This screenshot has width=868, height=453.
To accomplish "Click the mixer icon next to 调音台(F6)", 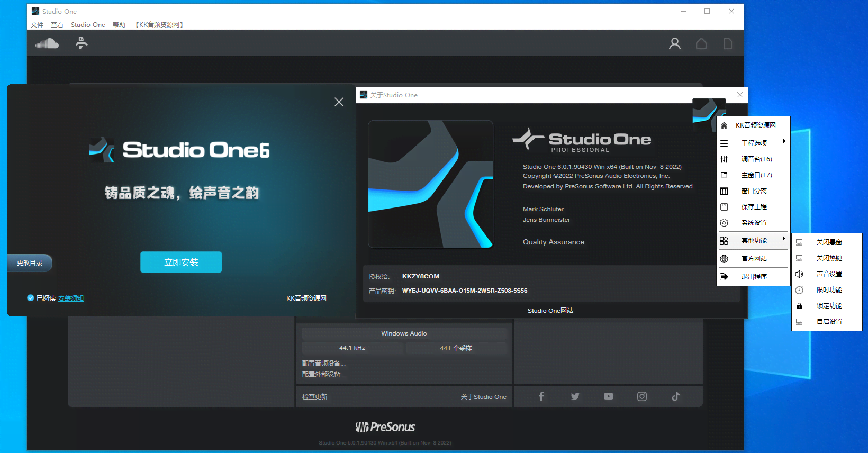I will point(724,159).
